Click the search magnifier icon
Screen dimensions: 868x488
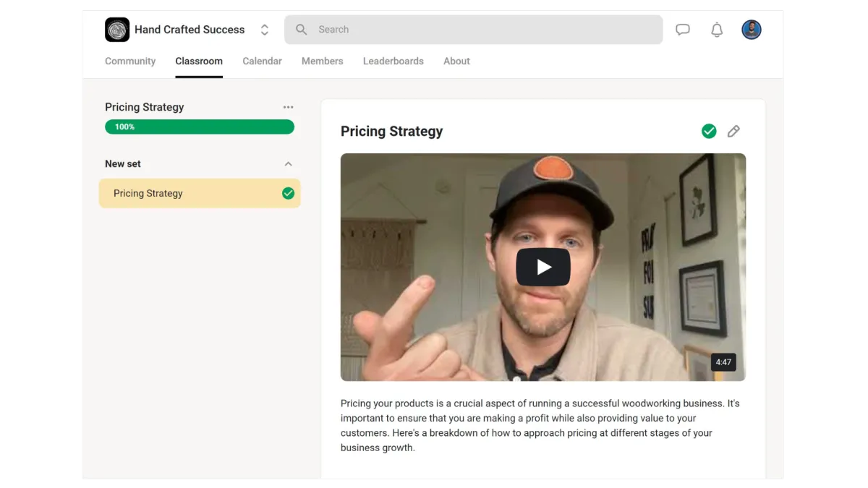(302, 30)
